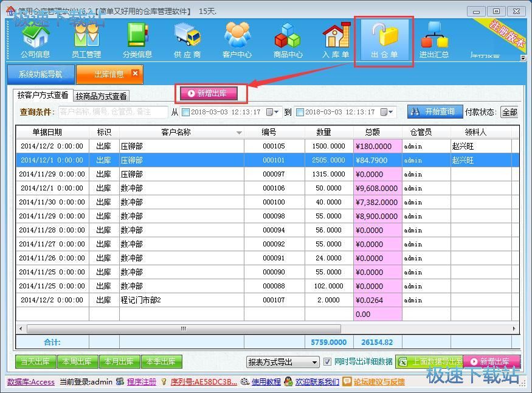Click the query condition input field
This screenshot has height=393, width=532.
[113, 112]
